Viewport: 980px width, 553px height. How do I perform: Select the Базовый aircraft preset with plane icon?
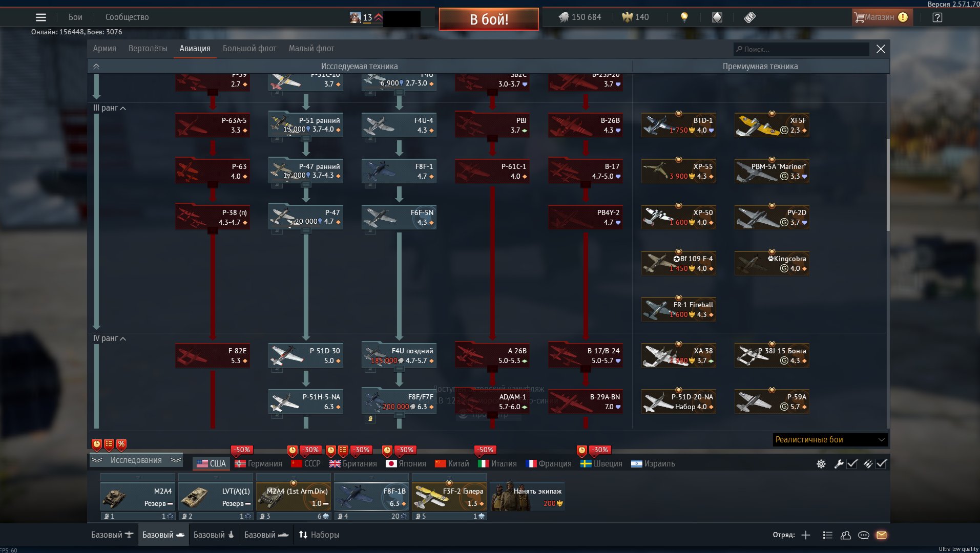(112, 535)
